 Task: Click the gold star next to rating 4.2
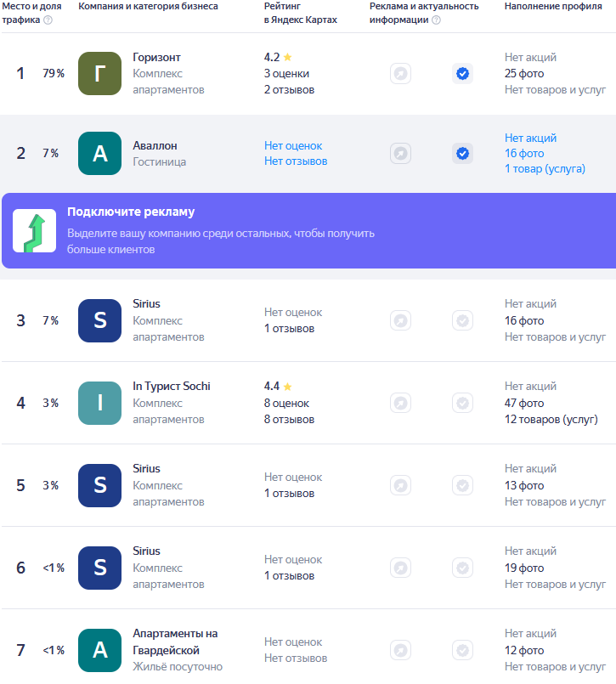click(x=287, y=57)
